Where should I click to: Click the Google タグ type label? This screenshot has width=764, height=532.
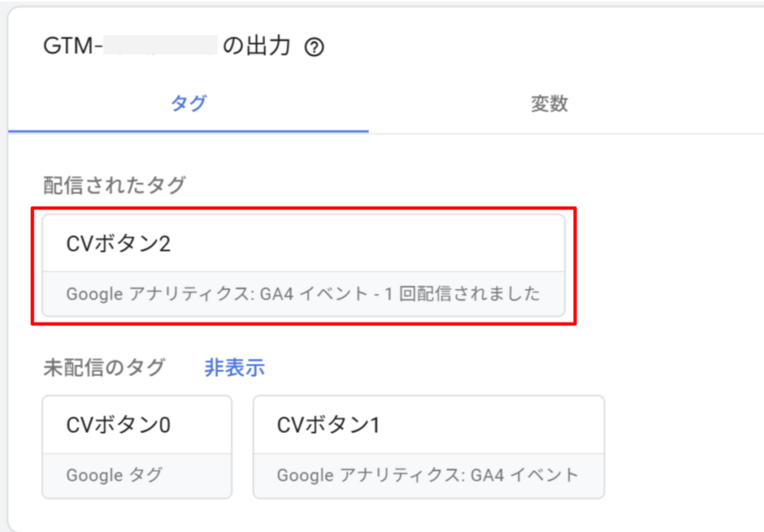pyautogui.click(x=114, y=475)
